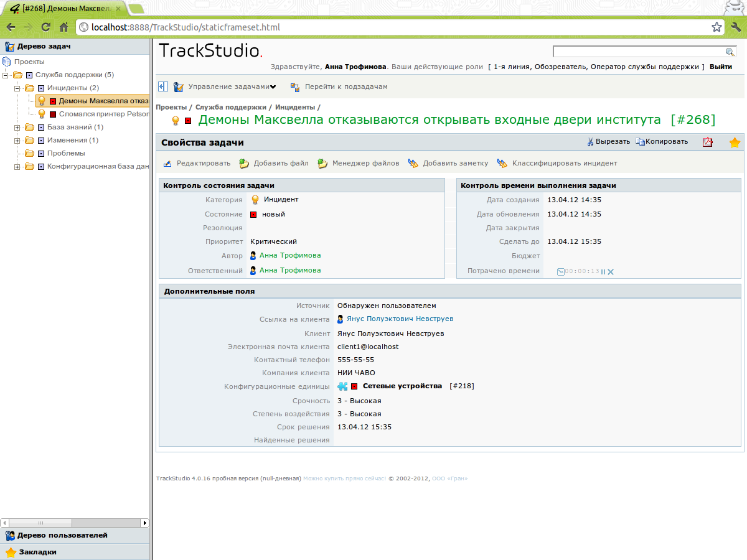
Task: Click the Chrome reload button
Action: pyautogui.click(x=45, y=27)
